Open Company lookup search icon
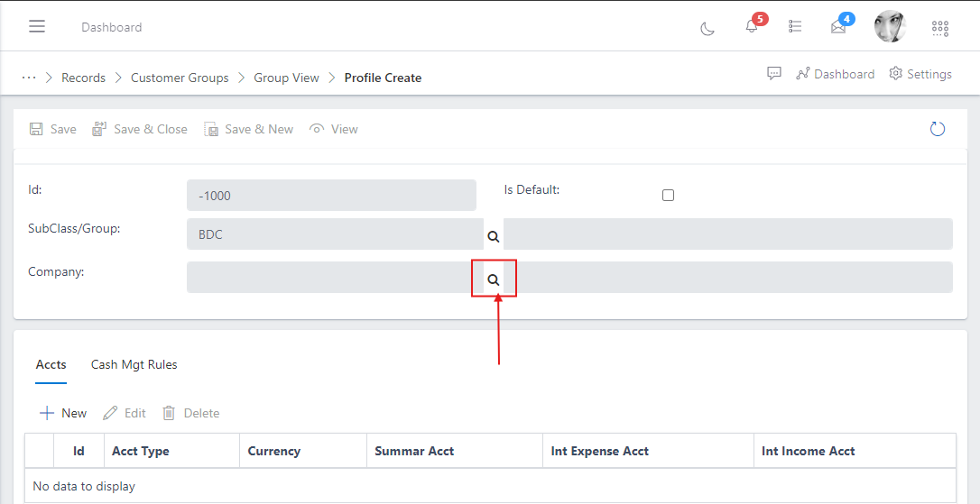 493,279
